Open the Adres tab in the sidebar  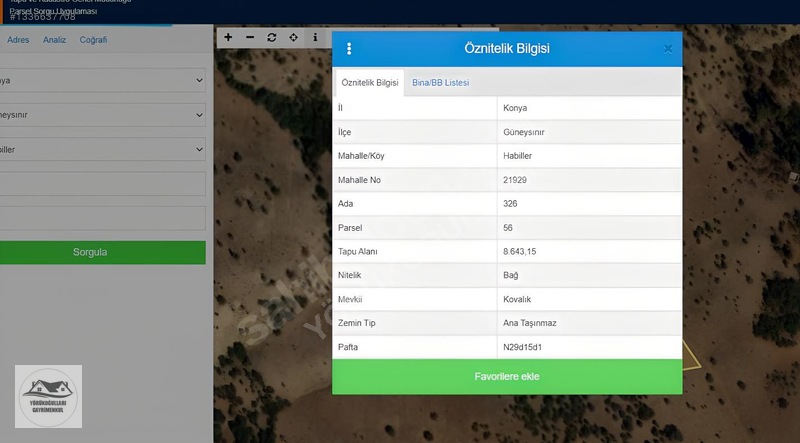[x=18, y=40]
